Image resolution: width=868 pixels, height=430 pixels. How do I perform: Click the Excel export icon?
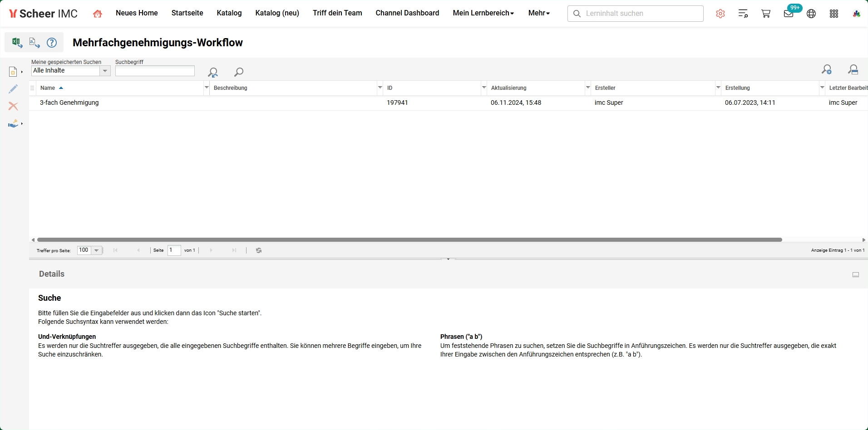[17, 43]
